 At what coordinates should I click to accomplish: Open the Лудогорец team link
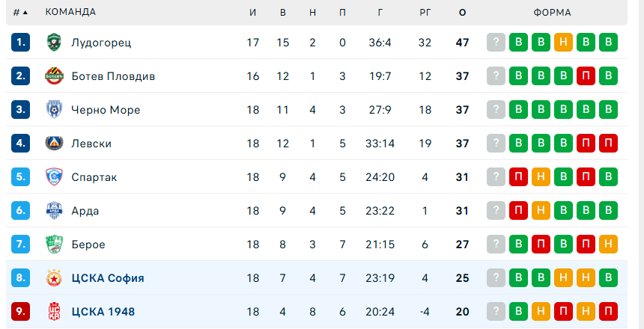click(x=101, y=43)
